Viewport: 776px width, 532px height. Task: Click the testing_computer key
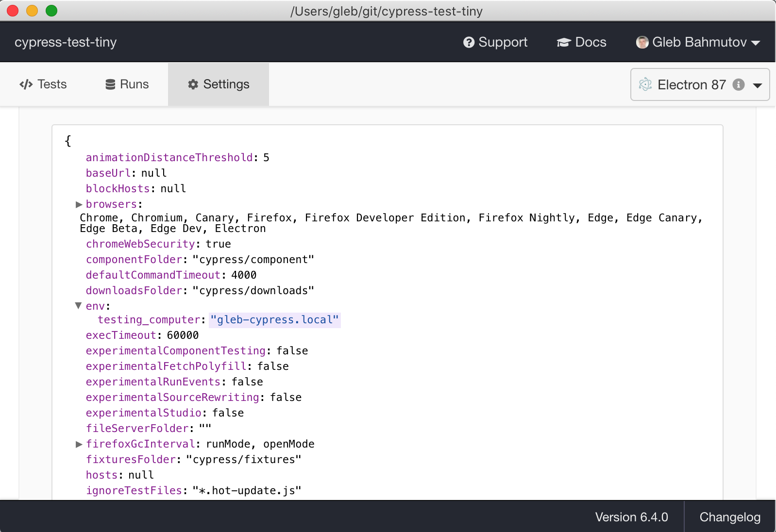149,320
